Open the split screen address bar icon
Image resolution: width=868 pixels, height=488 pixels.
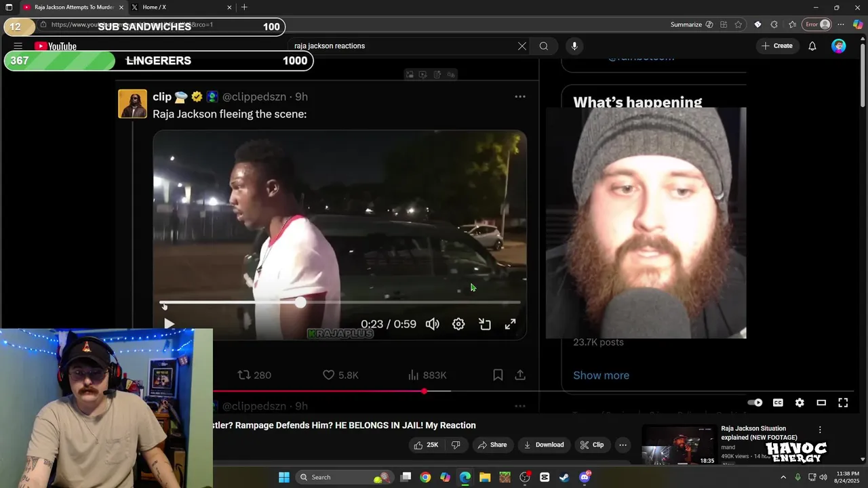tap(724, 24)
